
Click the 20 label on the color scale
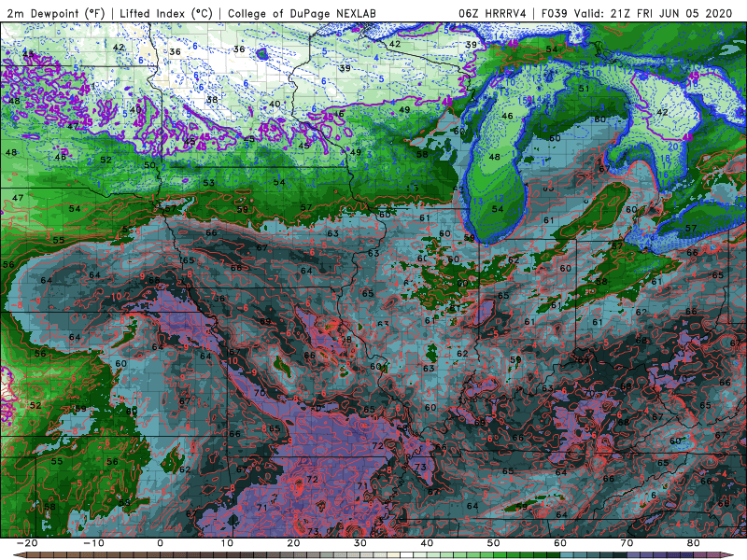293,543
